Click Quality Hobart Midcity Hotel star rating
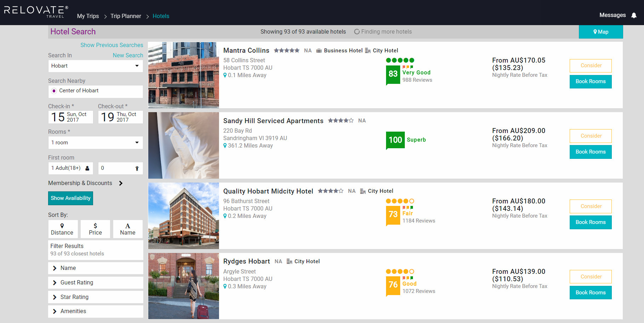The width and height of the screenshot is (644, 323). tap(330, 191)
